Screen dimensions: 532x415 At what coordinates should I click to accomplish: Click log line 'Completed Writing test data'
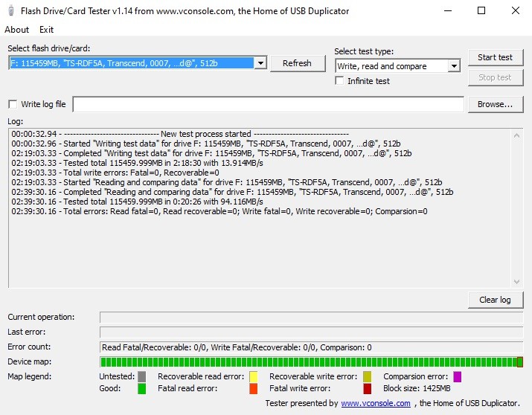(x=211, y=153)
